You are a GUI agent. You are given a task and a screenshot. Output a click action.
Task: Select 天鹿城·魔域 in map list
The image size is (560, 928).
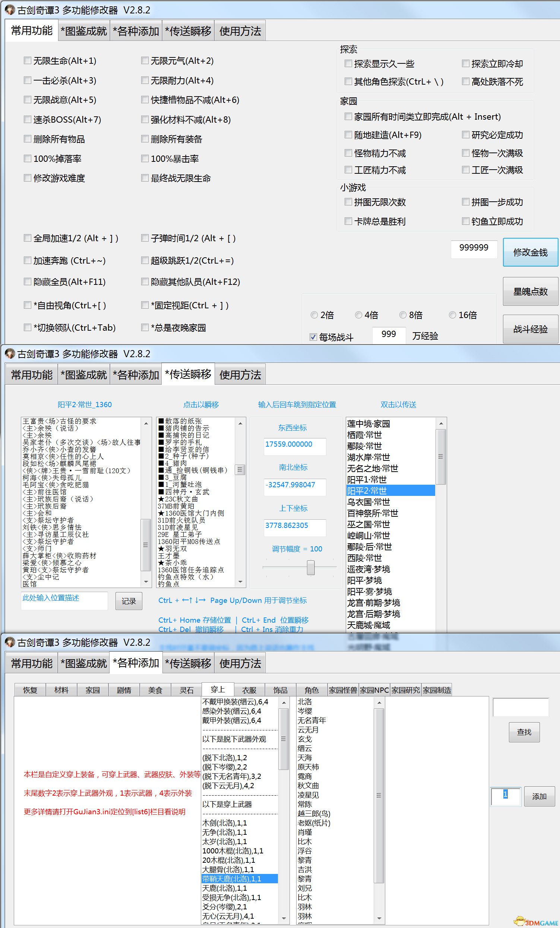(x=390, y=625)
